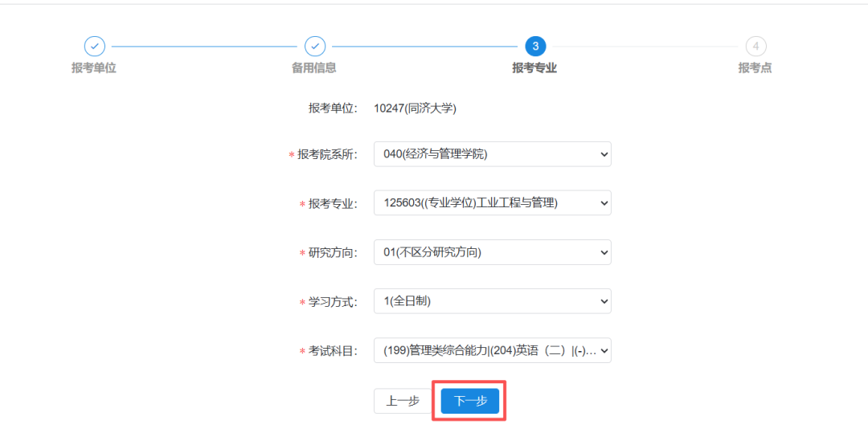Click the 10247(同济大学) text
This screenshot has height=441, width=868.
coord(415,108)
